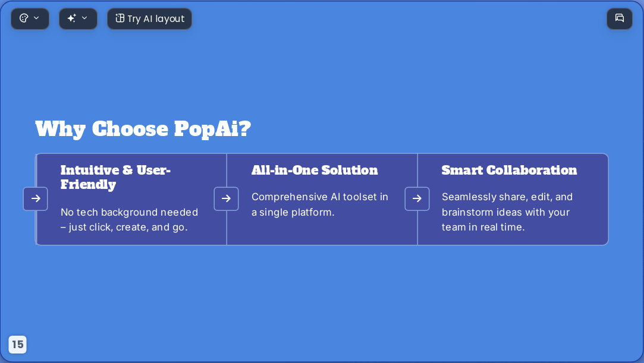Select the arrow icon for Smart Collaboration
The image size is (644, 363).
[417, 198]
